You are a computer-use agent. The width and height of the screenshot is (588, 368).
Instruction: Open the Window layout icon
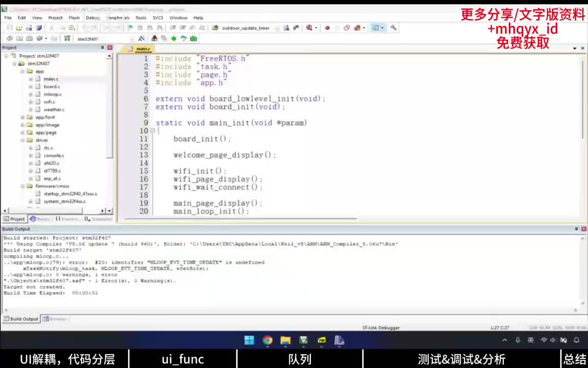coord(375,28)
